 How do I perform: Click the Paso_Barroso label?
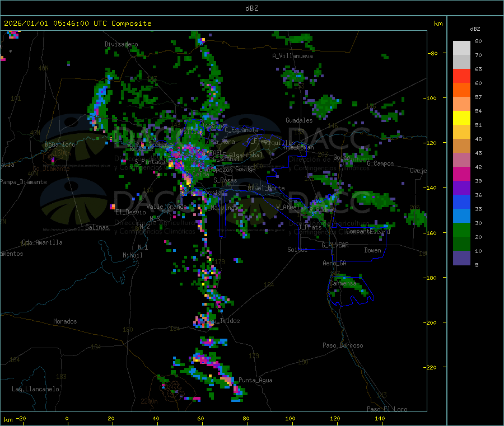point(343,345)
